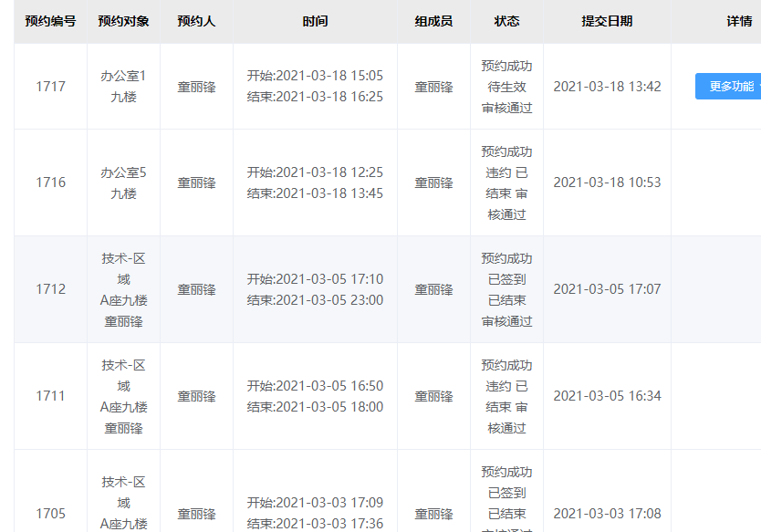
Task: Open the 更多功能 dropdown button
Action: click(728, 87)
